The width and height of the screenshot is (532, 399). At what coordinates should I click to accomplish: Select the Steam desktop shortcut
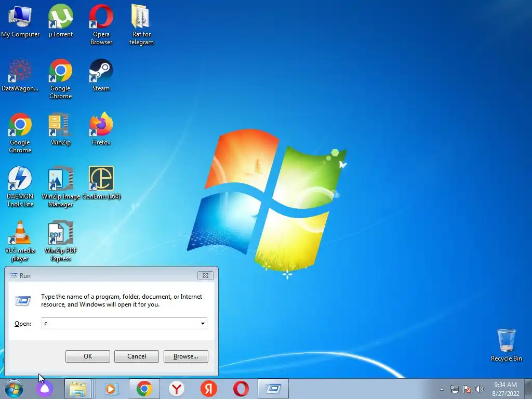[101, 75]
